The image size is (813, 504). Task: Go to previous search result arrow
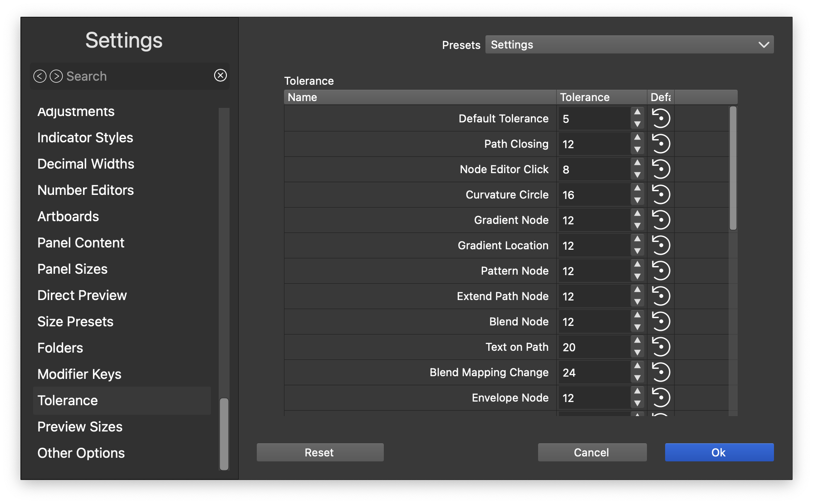coord(40,76)
